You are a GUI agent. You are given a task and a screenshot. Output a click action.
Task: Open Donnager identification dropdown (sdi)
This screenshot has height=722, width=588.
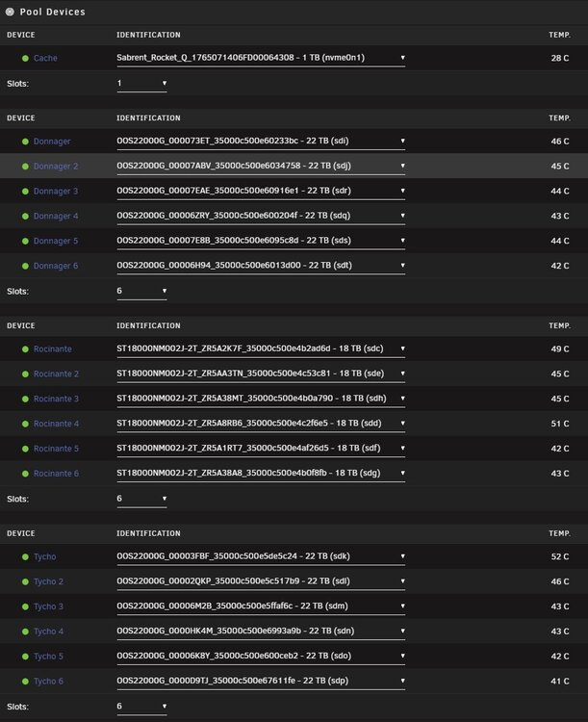261,142
